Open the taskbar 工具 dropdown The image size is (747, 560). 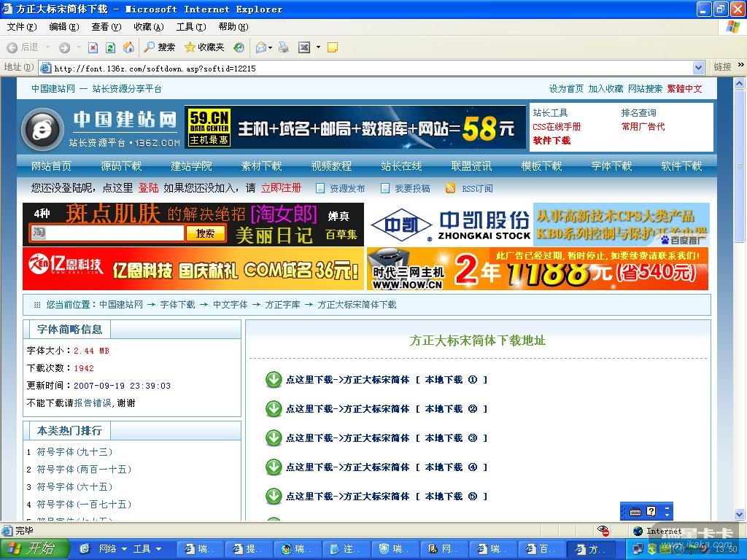pyautogui.click(x=147, y=548)
